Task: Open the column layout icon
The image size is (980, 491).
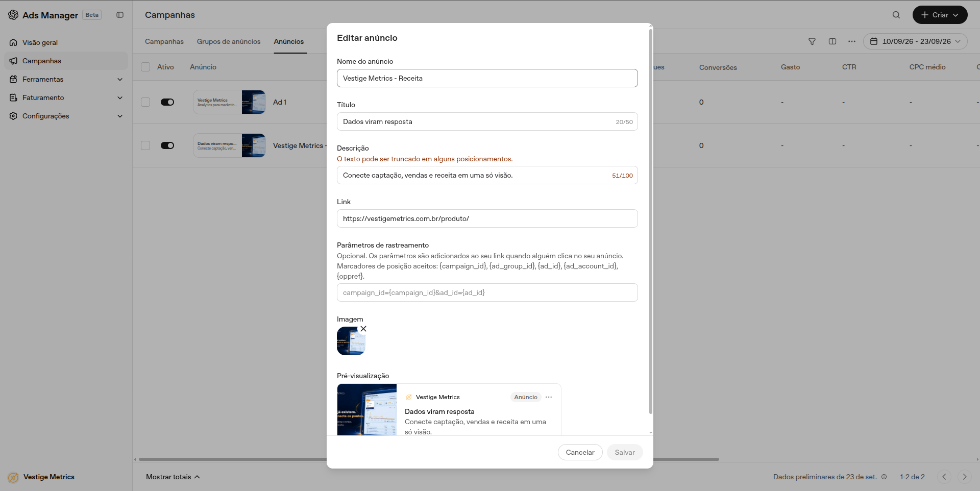Action: coord(832,41)
